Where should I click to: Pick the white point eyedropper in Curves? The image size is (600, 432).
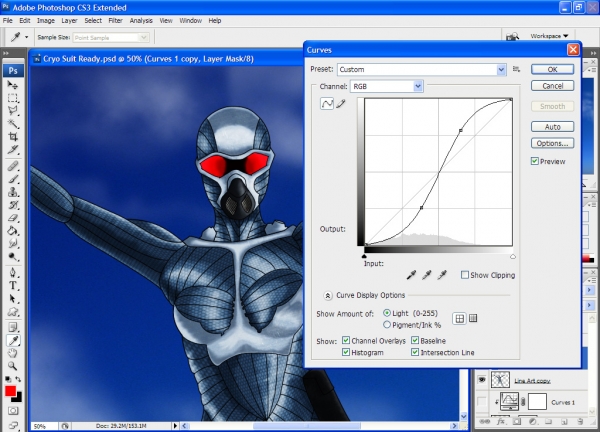pos(442,275)
